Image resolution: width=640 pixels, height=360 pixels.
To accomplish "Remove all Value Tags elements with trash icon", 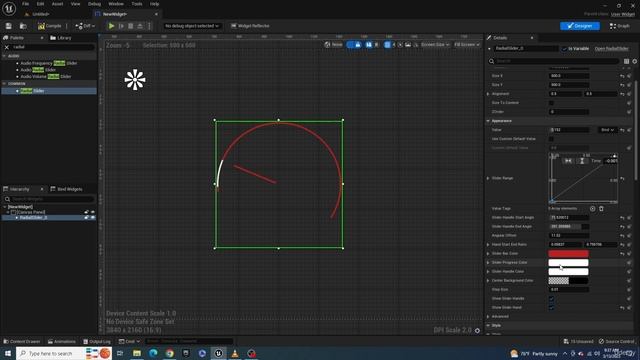I will [601, 209].
